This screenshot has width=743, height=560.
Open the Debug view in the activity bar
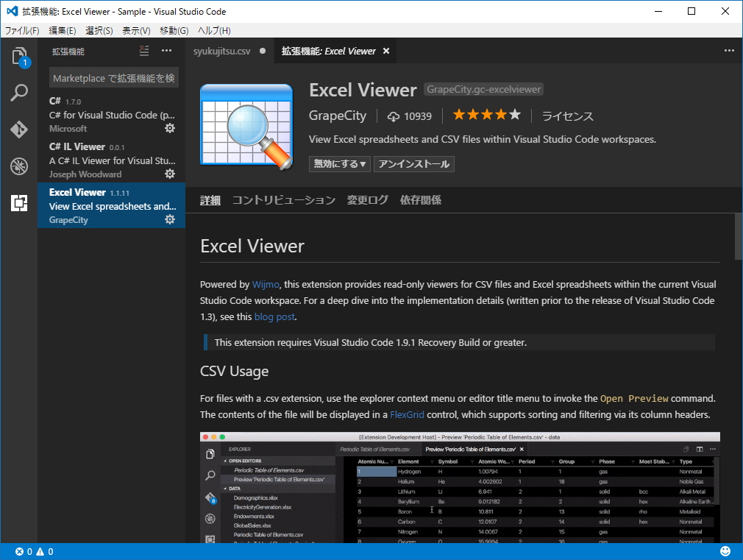(18, 166)
